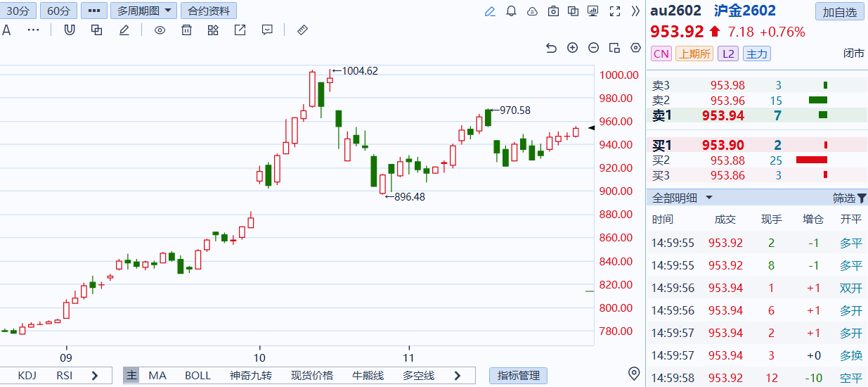Toggle drawing visibility with eye icon

[160, 30]
